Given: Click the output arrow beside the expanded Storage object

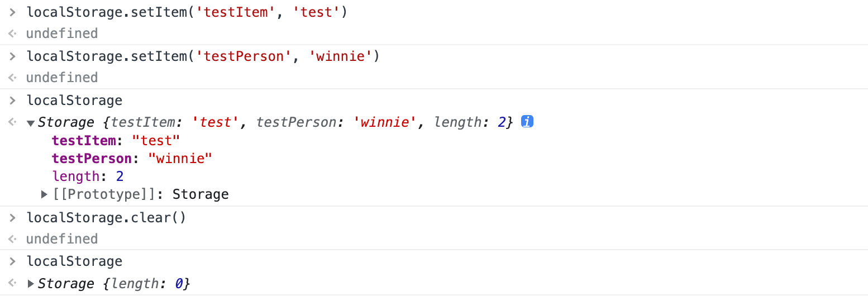Looking at the screenshot, I should 12,122.
